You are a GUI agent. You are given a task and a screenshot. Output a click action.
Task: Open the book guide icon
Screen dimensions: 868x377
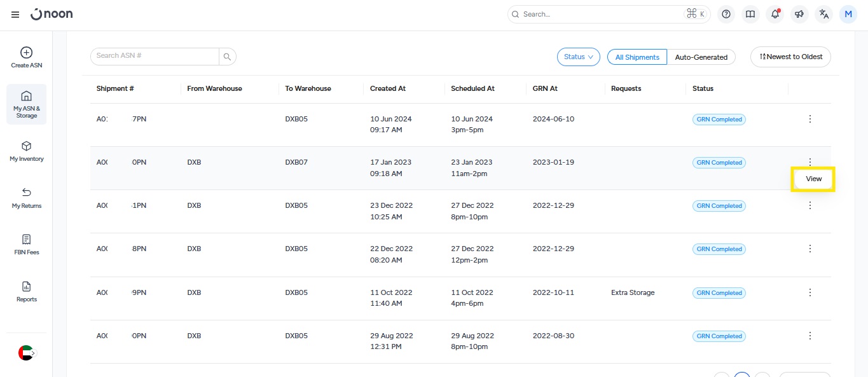[x=750, y=14]
